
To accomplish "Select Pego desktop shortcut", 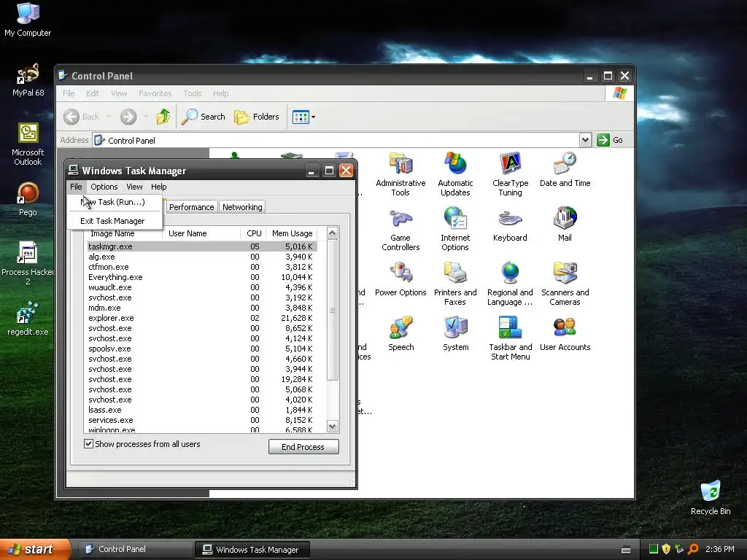I will (28, 200).
